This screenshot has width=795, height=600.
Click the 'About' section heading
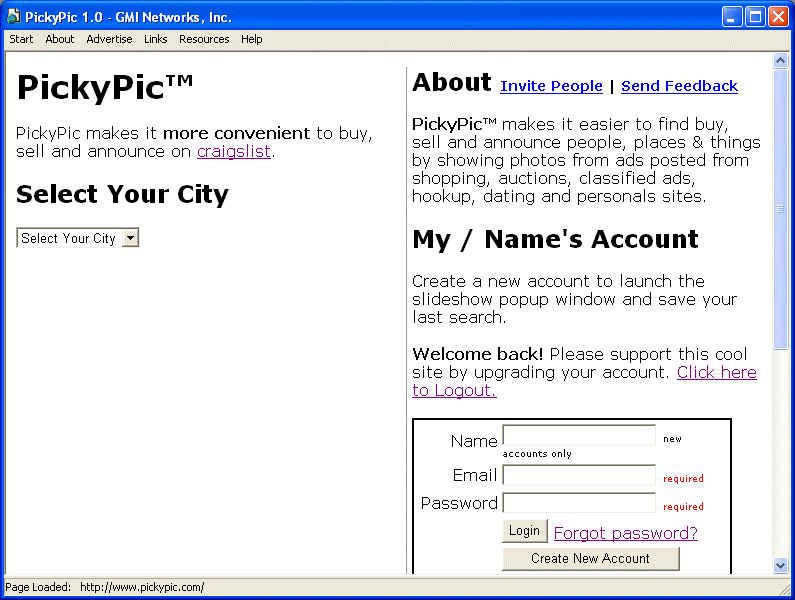pyautogui.click(x=452, y=83)
